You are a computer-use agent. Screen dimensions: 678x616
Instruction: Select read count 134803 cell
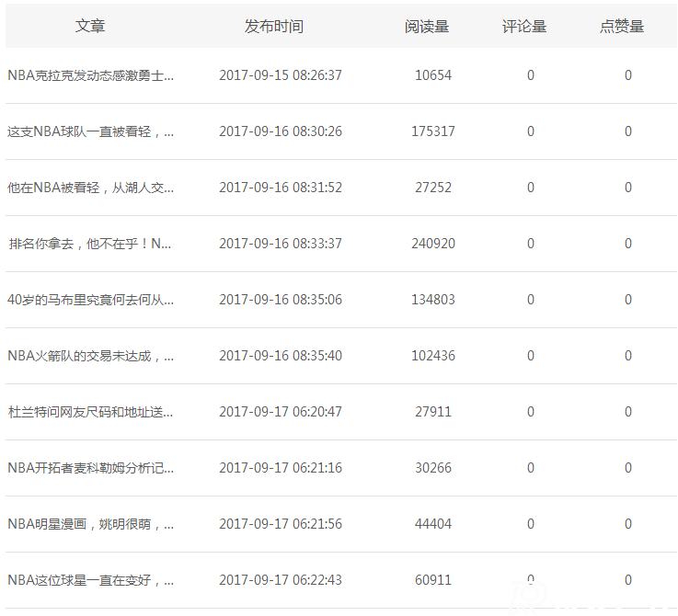(432, 300)
